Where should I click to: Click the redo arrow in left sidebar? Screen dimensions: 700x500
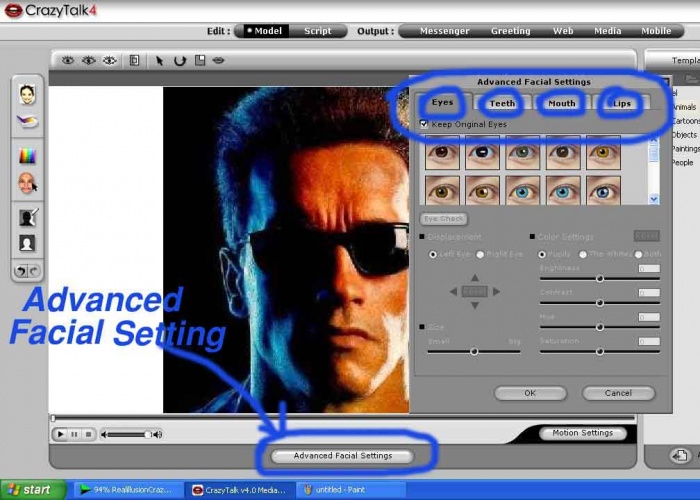click(x=34, y=271)
